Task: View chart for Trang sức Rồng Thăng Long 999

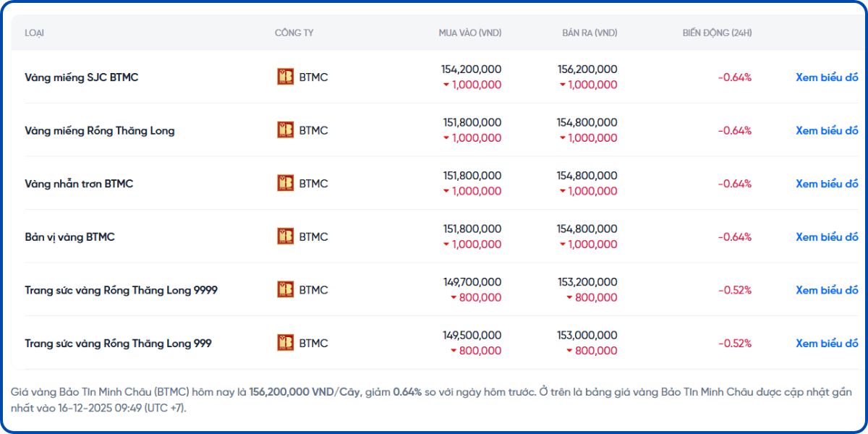Action: coord(827,344)
